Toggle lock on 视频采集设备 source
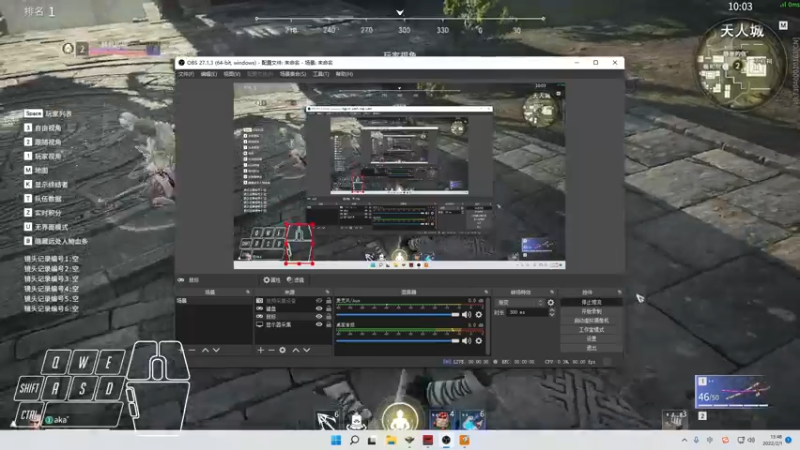 [329, 301]
